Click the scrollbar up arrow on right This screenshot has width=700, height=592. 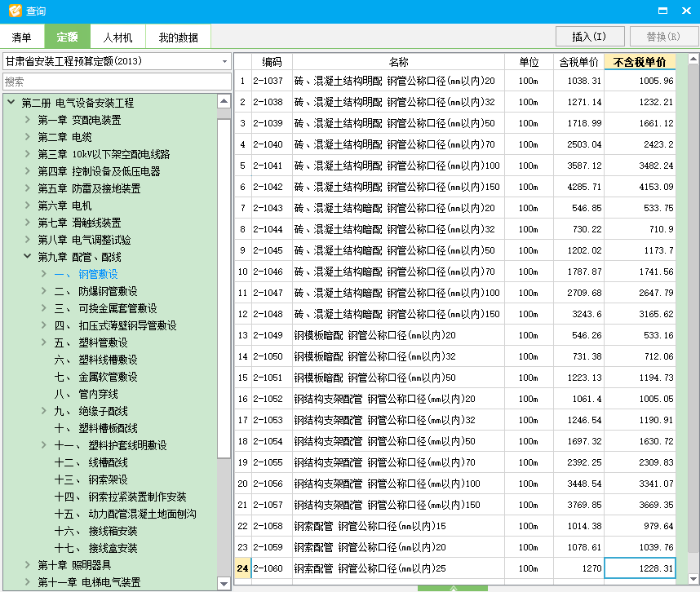(x=693, y=57)
